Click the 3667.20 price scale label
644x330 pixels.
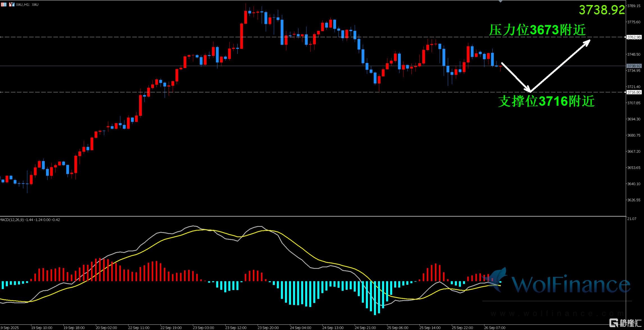point(634,152)
